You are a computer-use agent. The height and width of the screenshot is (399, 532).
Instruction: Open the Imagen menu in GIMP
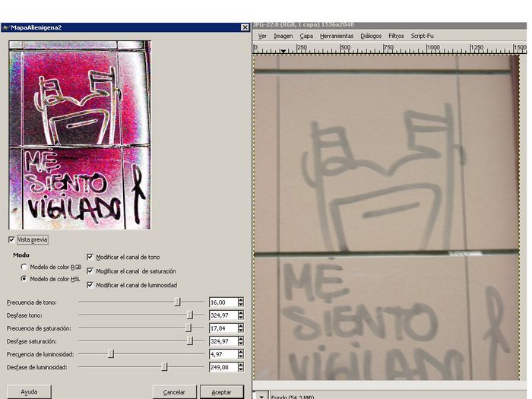point(283,36)
